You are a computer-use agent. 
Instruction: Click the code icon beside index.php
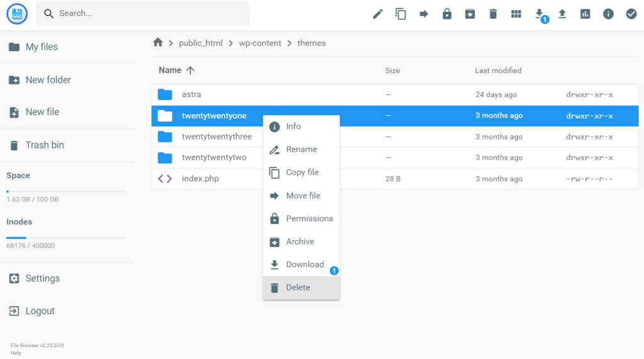[x=165, y=179]
